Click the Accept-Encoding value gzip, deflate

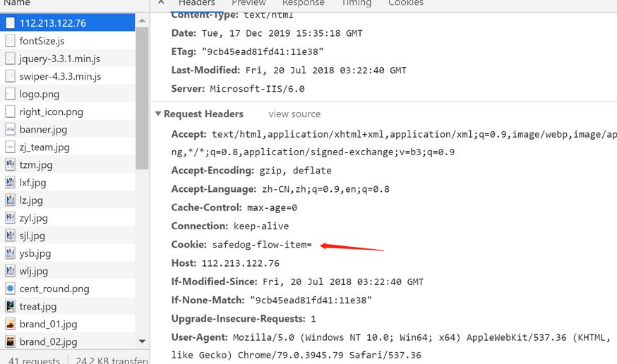click(296, 171)
